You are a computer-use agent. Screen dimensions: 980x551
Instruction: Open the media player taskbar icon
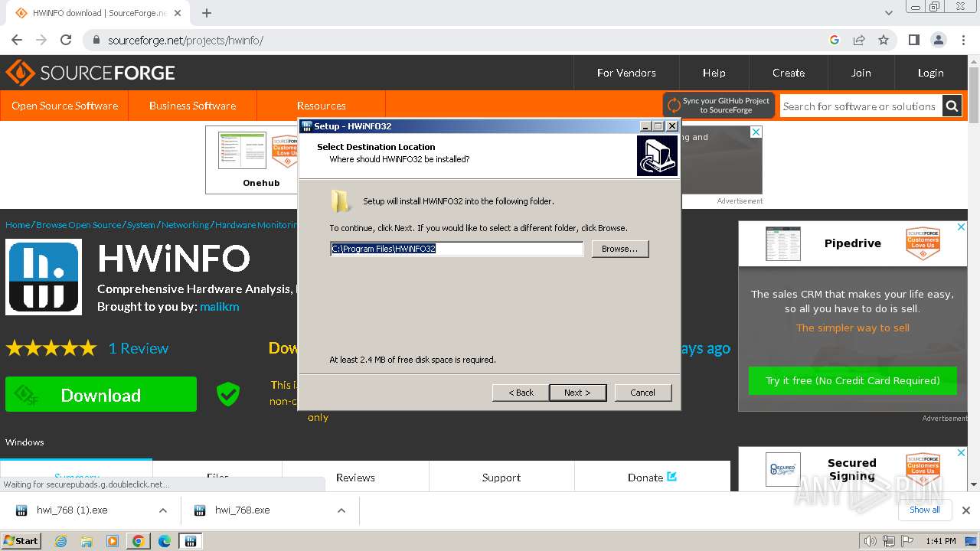[113, 541]
